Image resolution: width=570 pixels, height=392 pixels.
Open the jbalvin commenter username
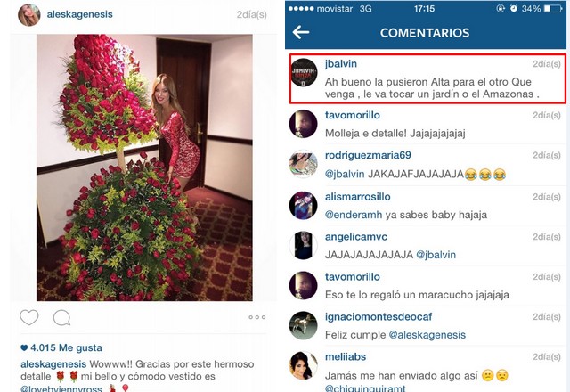(341, 63)
